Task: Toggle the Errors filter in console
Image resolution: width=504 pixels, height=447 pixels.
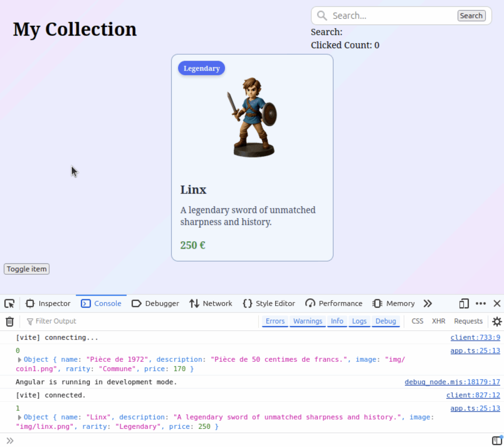Action: [x=275, y=321]
